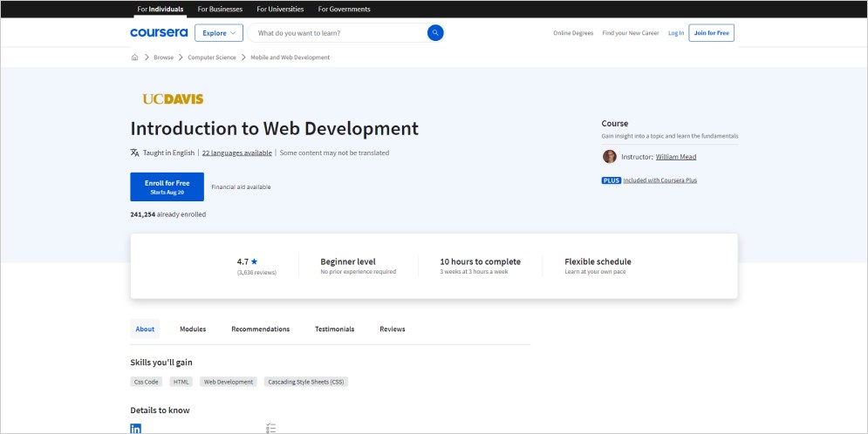The image size is (868, 434).
Task: Open Included with Coursera Plus link
Action: (660, 180)
